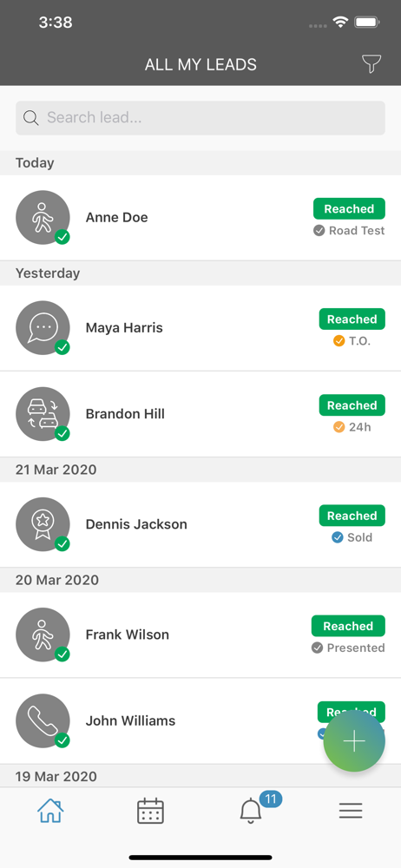Viewport: 401px width, 868px height.
Task: Open the hamburger menu in bottom bar
Action: tap(351, 811)
